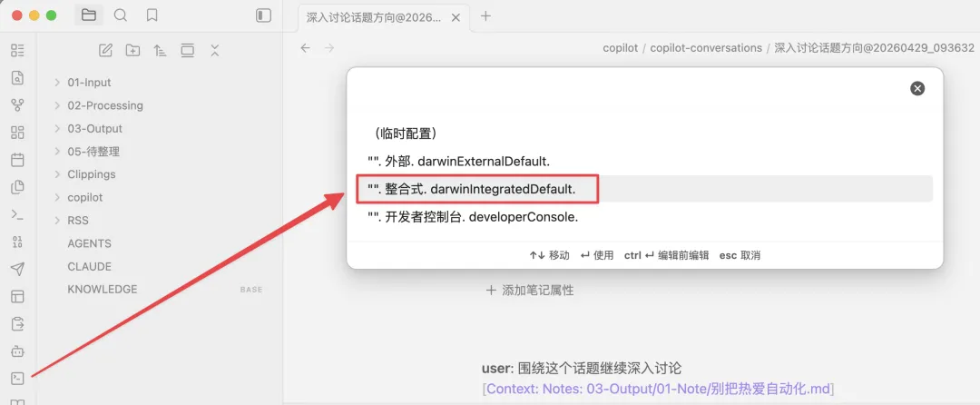Toggle the left sidebar panel
The height and width of the screenshot is (405, 980).
click(x=263, y=15)
